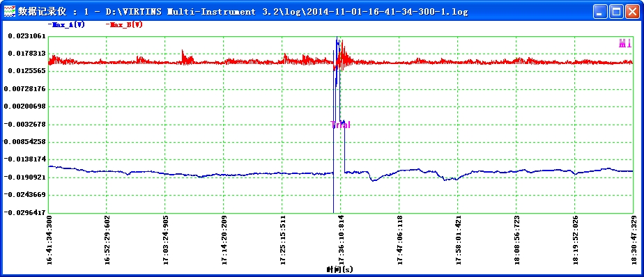Click the time label 16:52:29:602
Screen dimensions: 644x277
tap(107, 240)
